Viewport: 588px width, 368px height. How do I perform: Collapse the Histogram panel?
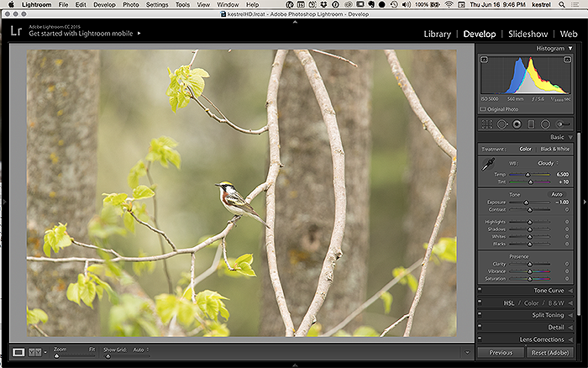click(x=570, y=49)
